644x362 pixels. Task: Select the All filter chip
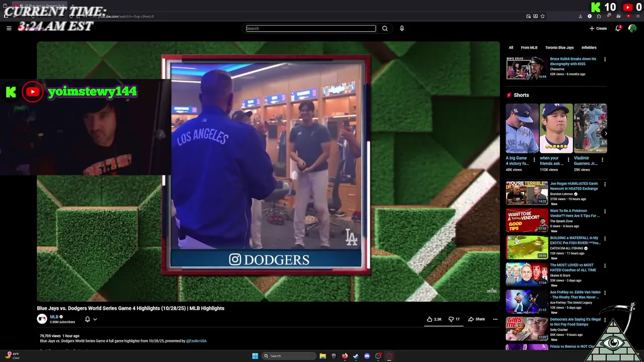click(511, 48)
